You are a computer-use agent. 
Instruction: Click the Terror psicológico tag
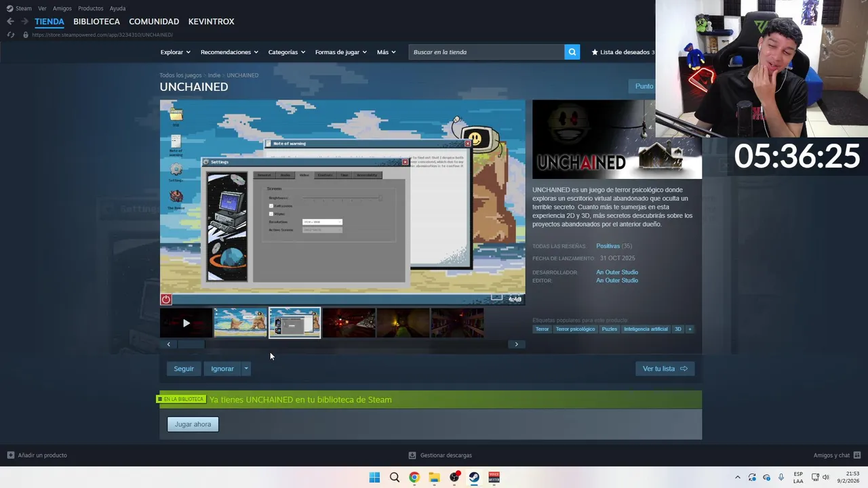pyautogui.click(x=575, y=329)
